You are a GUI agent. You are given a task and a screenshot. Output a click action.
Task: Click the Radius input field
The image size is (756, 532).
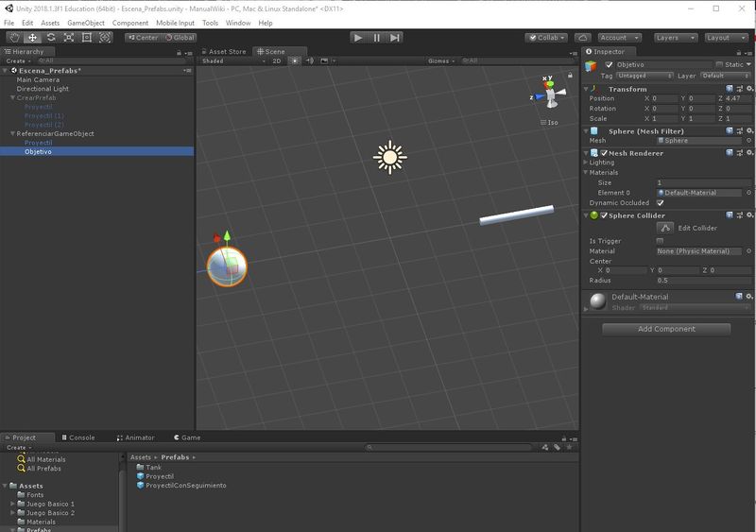[703, 281]
